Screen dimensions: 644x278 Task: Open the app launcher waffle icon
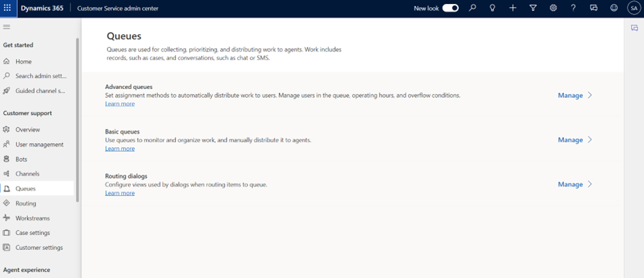click(9, 8)
